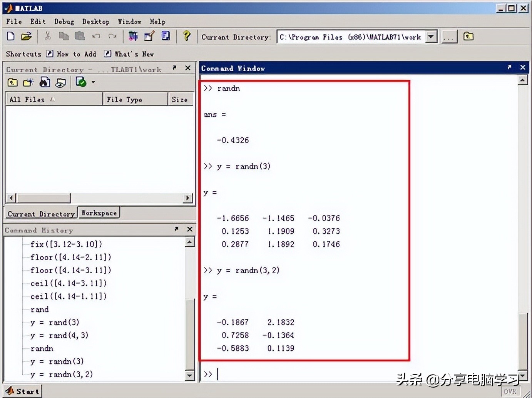Click the MATLAB Start button
532x398 pixels.
22,391
